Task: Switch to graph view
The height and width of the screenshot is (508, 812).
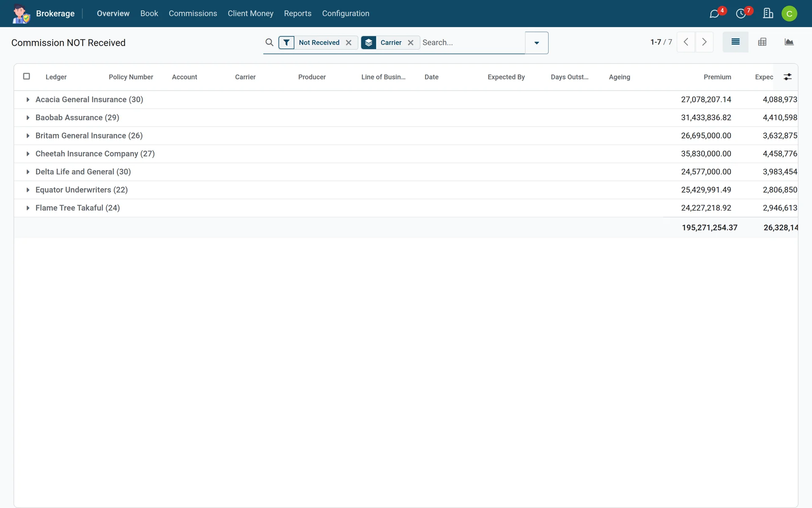Action: 789,42
